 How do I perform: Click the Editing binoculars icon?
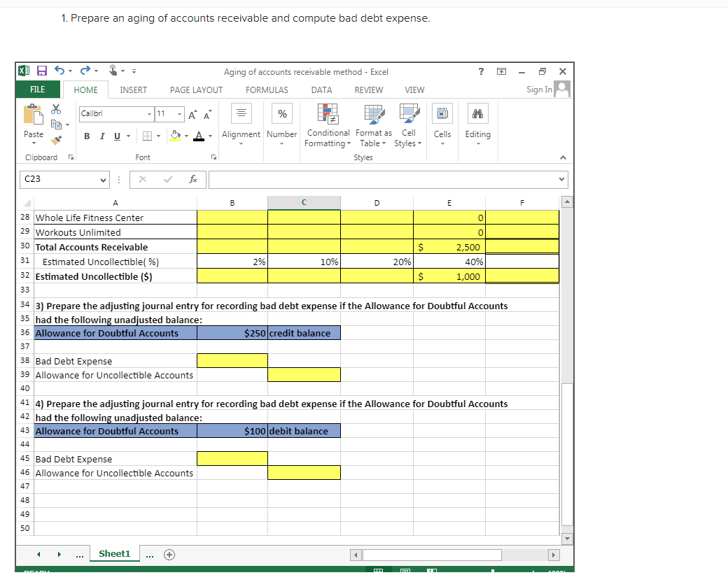click(477, 113)
